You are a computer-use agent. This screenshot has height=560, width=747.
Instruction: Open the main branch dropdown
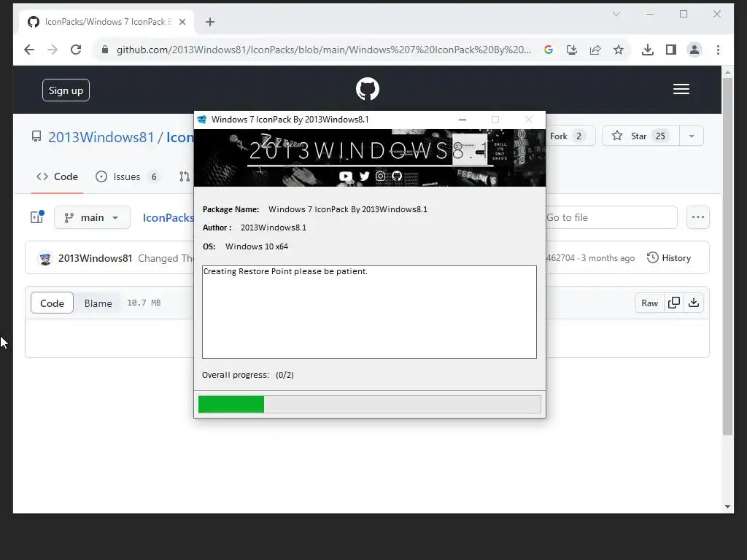(x=92, y=217)
